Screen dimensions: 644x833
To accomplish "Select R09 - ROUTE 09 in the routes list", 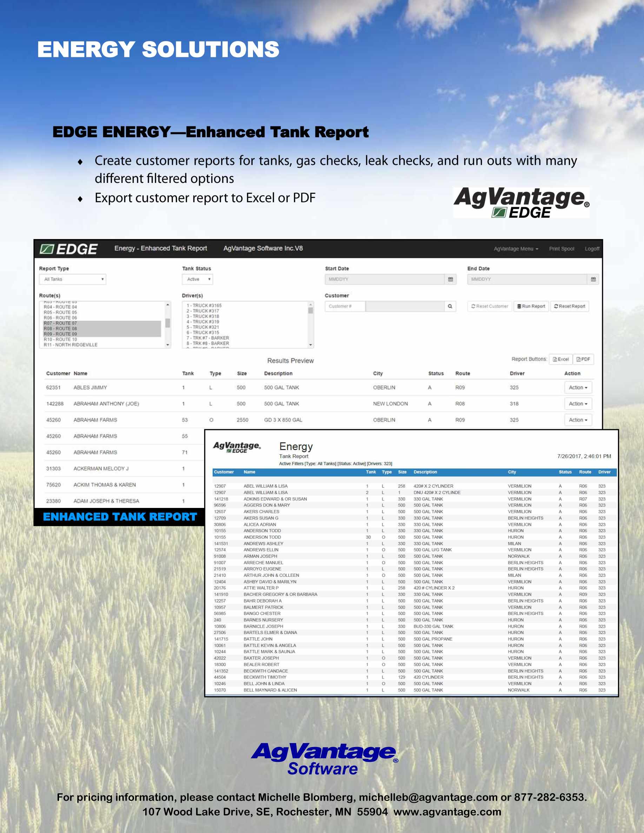I will tap(102, 334).
